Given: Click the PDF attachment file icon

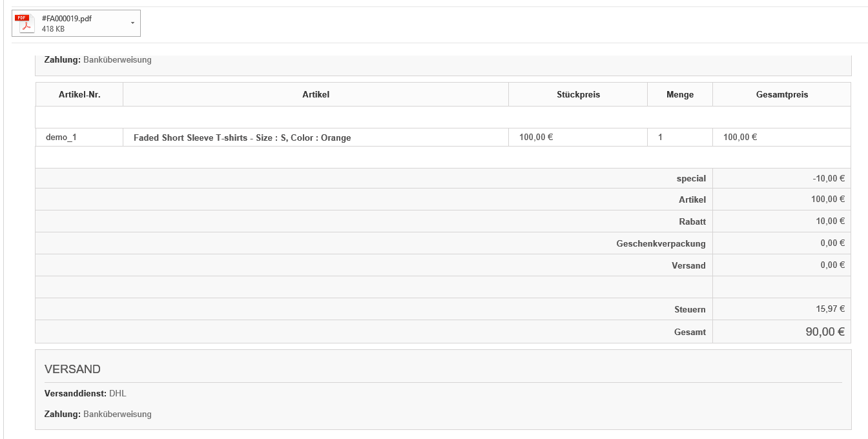Looking at the screenshot, I should pyautogui.click(x=25, y=23).
